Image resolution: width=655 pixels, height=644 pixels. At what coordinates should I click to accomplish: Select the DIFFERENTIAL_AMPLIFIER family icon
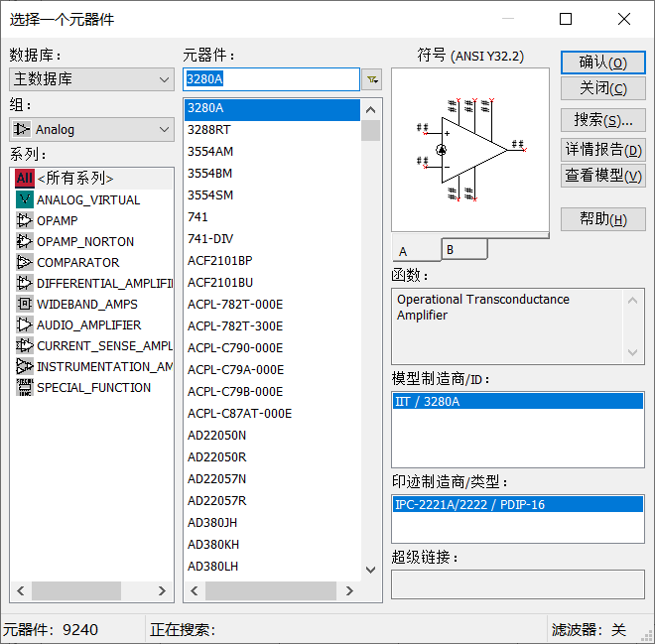click(x=25, y=283)
